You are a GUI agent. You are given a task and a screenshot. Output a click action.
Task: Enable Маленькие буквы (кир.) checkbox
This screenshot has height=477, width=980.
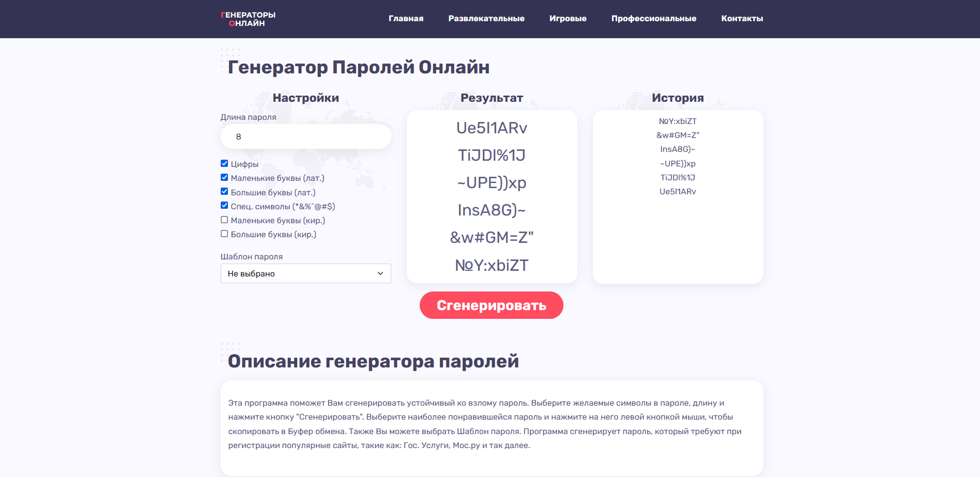pos(224,220)
